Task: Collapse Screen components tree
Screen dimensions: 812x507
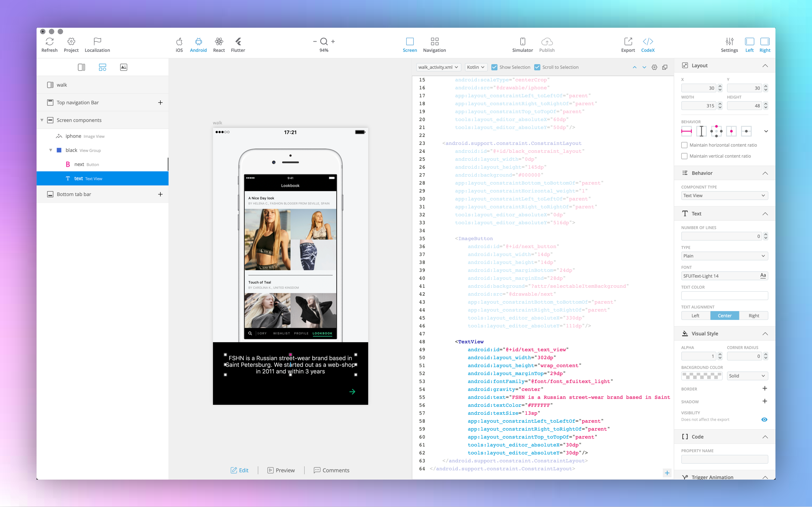Action: (42, 120)
